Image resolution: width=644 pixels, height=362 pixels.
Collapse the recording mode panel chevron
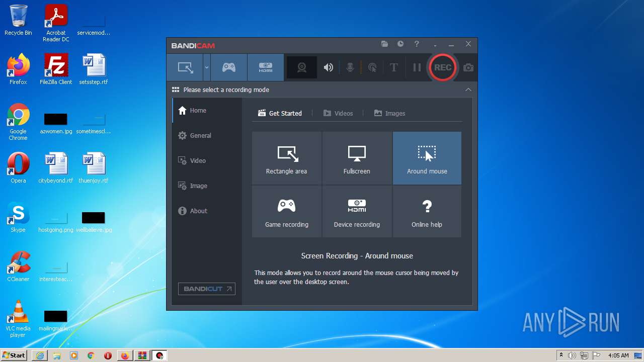click(468, 89)
